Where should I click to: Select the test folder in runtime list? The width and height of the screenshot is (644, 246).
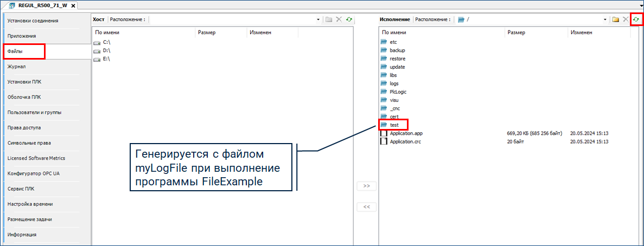[394, 125]
